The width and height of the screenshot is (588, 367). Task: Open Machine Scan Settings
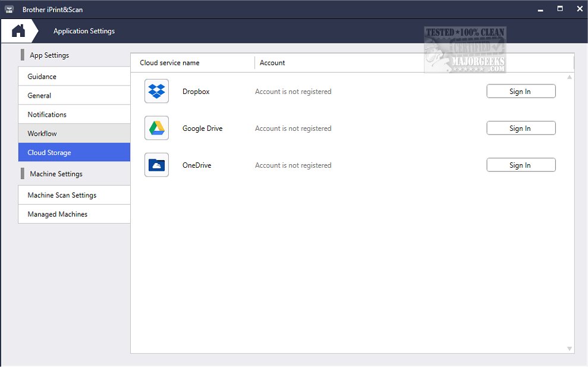[x=74, y=195]
